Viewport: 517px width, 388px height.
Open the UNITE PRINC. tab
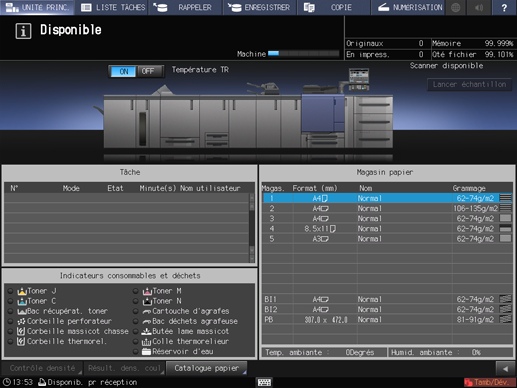pyautogui.click(x=37, y=7)
